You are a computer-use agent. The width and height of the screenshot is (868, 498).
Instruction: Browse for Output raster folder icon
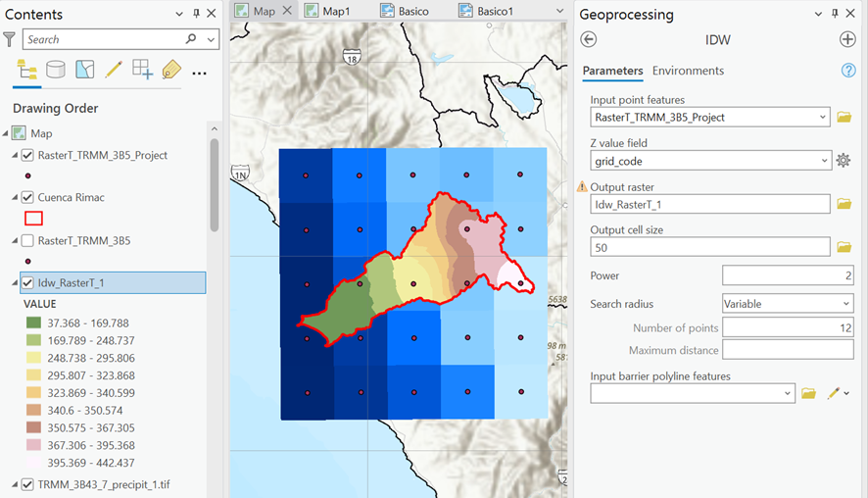844,204
